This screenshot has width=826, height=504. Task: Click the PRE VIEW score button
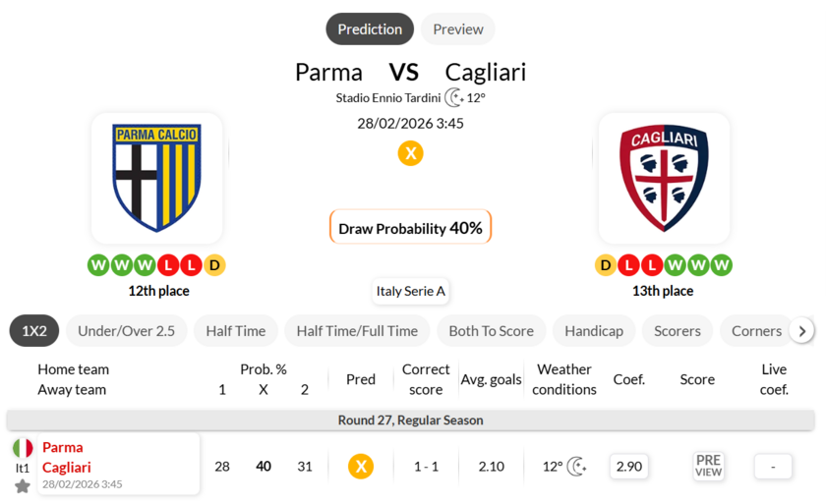[708, 466]
